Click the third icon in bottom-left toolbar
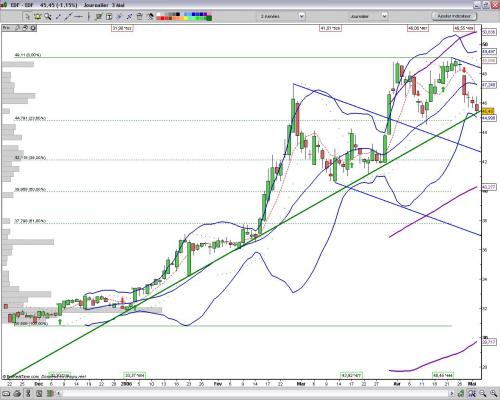The width and height of the screenshot is (500, 400). (28, 393)
